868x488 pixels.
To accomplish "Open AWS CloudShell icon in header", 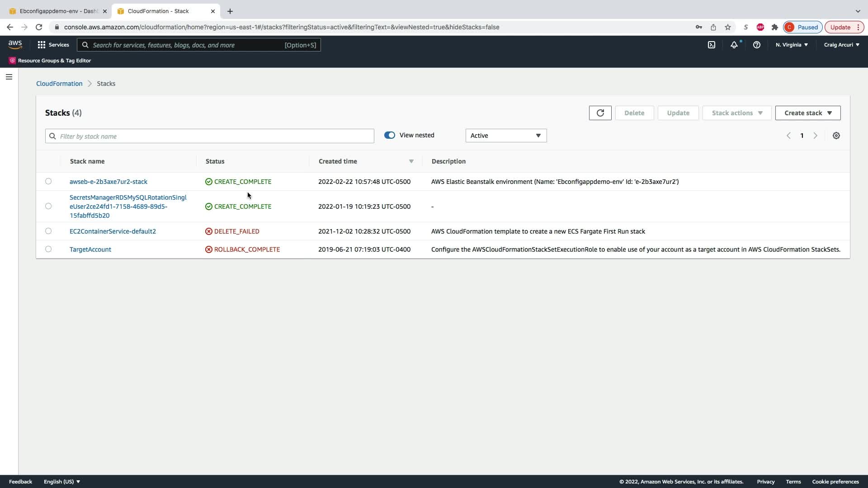I will click(711, 45).
